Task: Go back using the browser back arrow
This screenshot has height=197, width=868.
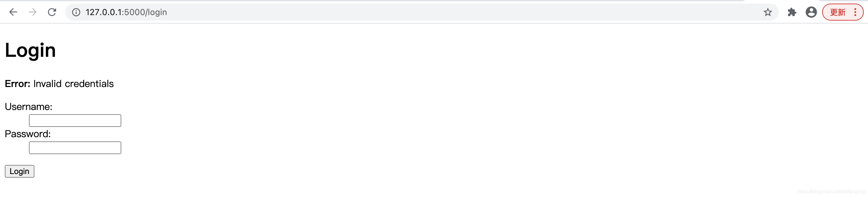Action: tap(13, 12)
